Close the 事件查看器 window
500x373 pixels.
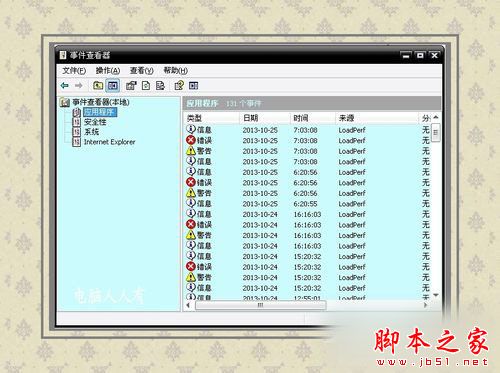pyautogui.click(x=434, y=56)
